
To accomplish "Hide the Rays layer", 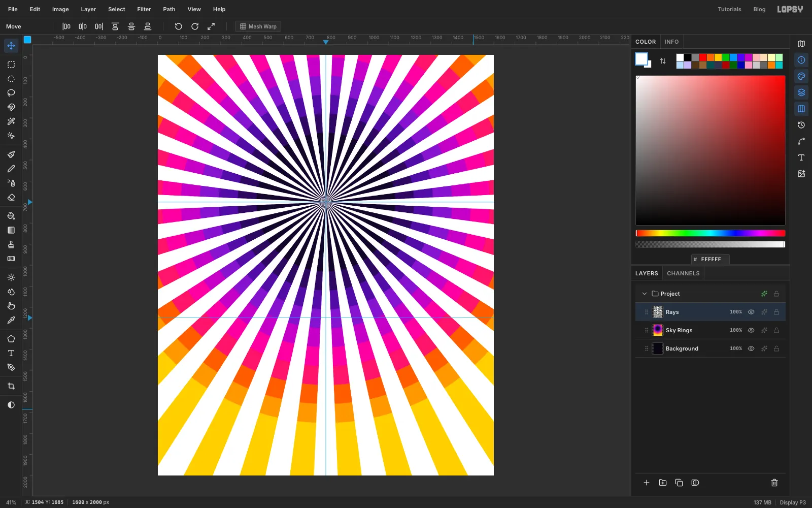I will (x=751, y=312).
